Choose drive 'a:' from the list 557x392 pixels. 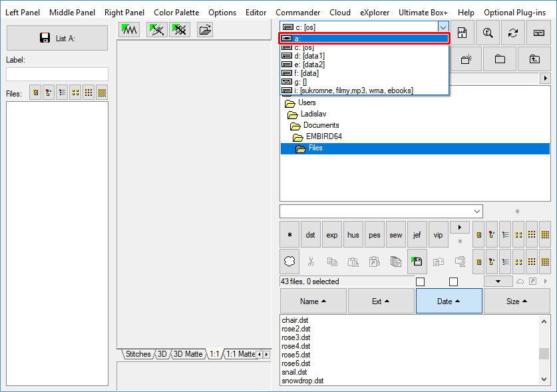point(365,39)
